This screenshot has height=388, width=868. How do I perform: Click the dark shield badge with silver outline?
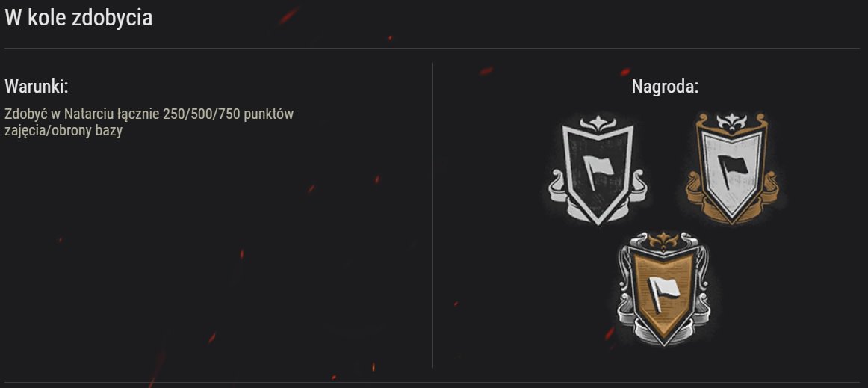point(598,170)
